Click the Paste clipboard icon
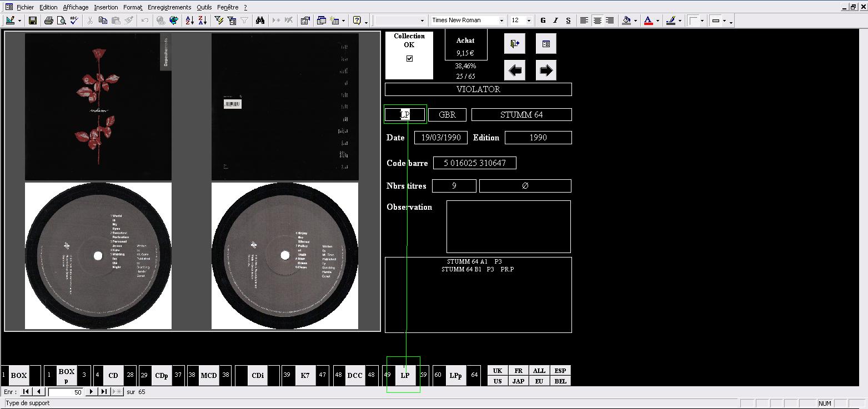The height and width of the screenshot is (409, 868). coord(116,21)
